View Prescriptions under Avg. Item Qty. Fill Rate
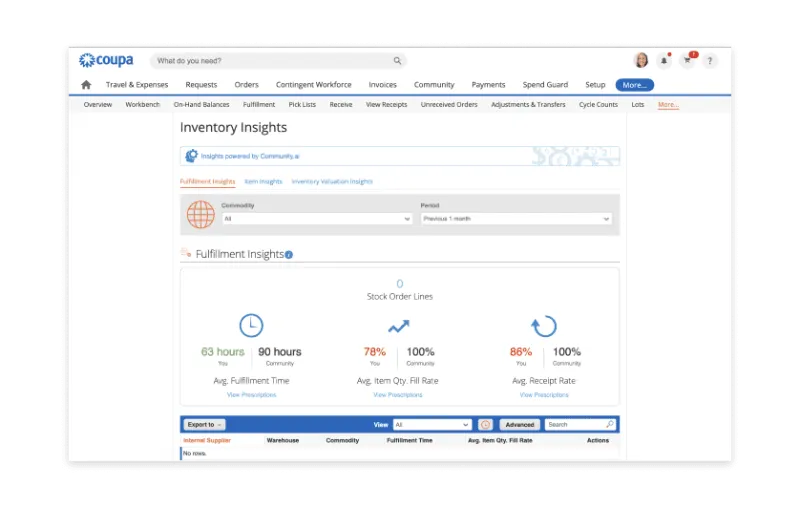The height and width of the screenshot is (507, 800). 398,395
